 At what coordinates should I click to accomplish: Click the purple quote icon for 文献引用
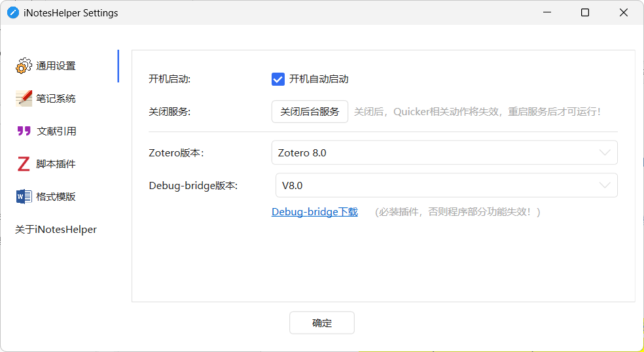tap(24, 131)
